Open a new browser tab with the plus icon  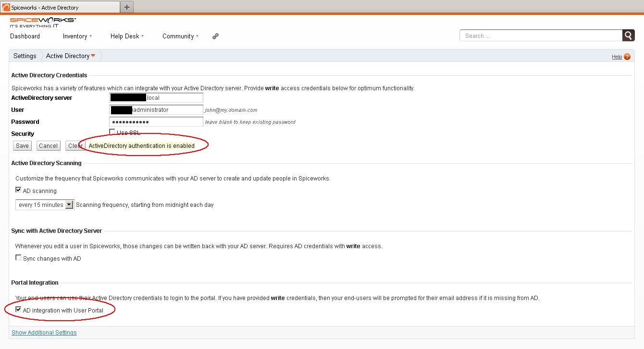click(126, 7)
